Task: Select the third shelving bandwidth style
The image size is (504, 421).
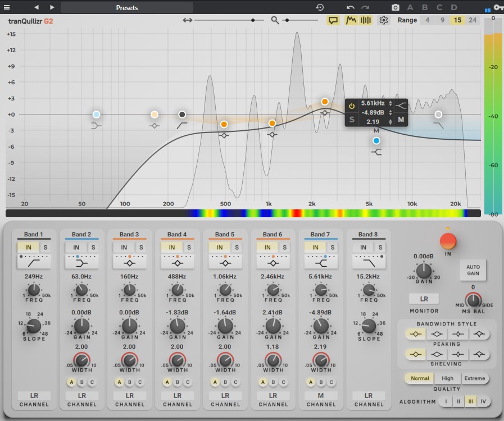Action: 458,355
